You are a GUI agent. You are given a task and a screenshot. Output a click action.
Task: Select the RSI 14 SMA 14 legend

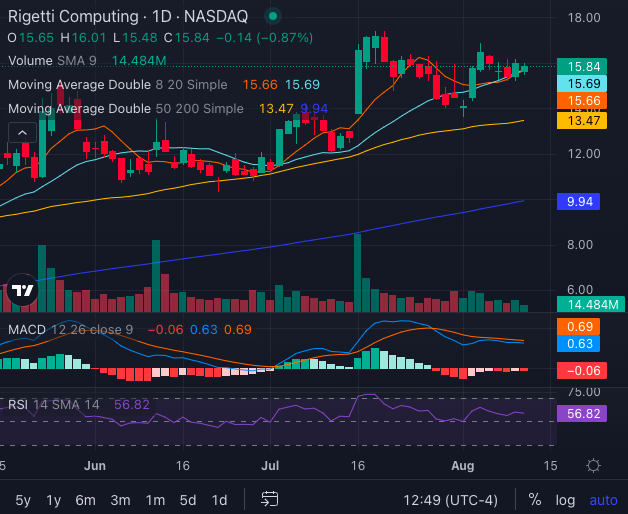pos(53,405)
